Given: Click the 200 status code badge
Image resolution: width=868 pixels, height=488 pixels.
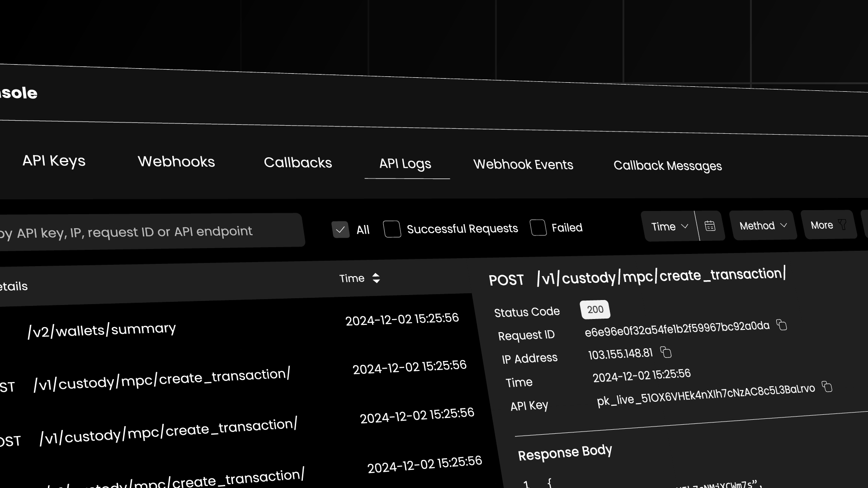Looking at the screenshot, I should click(x=595, y=310).
